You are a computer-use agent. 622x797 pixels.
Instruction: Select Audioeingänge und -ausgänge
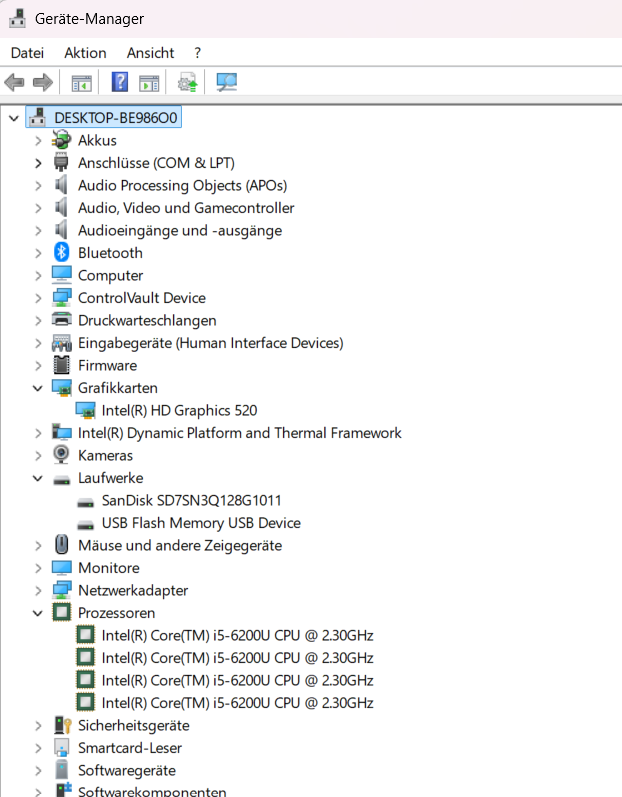pos(180,230)
